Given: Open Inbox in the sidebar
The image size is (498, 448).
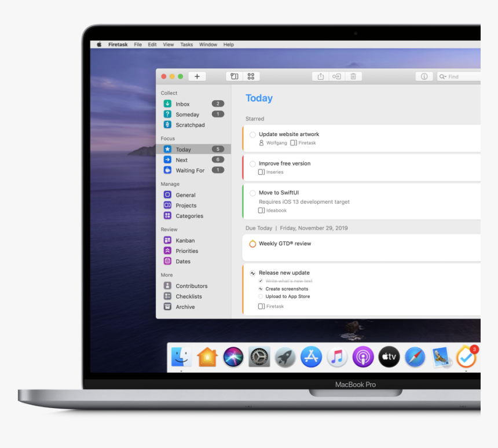Looking at the screenshot, I should pos(194,104).
